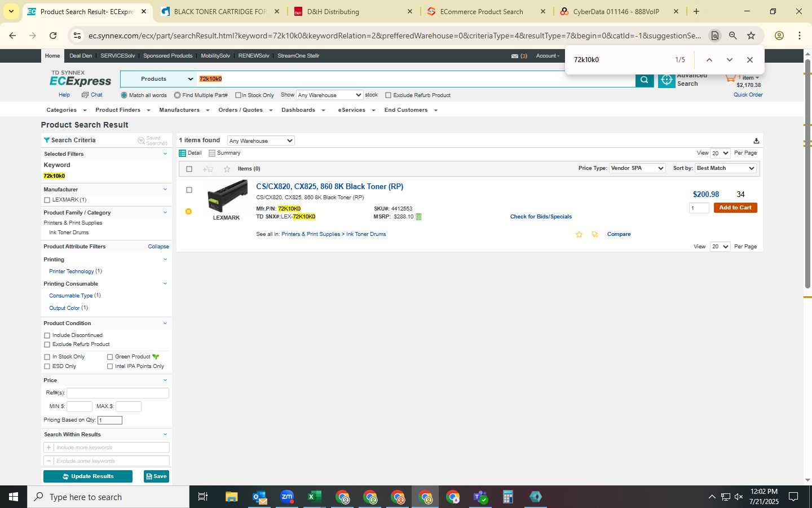Click favorite star in items toolbar
The width and height of the screenshot is (812, 508).
point(227,169)
